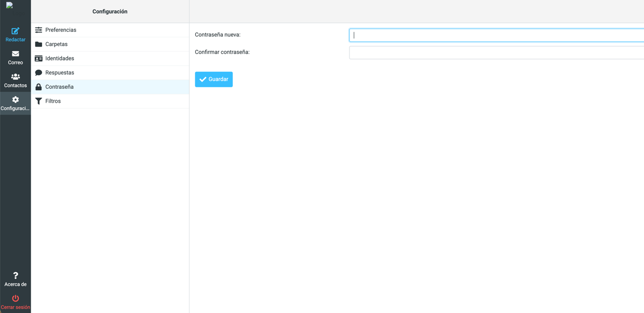Open Correo from the envelope icon
This screenshot has width=644, height=313.
pos(15,54)
